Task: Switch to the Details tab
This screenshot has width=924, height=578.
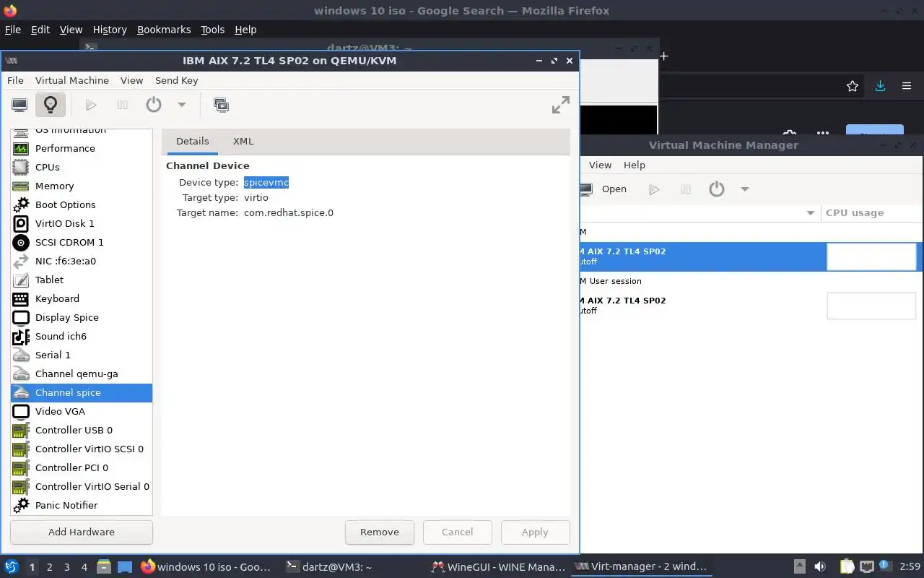Action: (192, 142)
